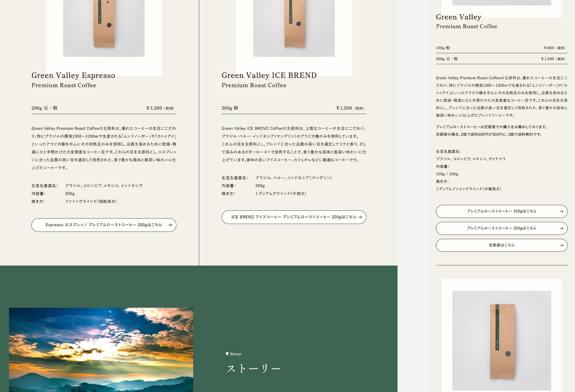The image size is (575, 392).
Task: Click the arrow on 定期便はこちら button
Action: (561, 245)
